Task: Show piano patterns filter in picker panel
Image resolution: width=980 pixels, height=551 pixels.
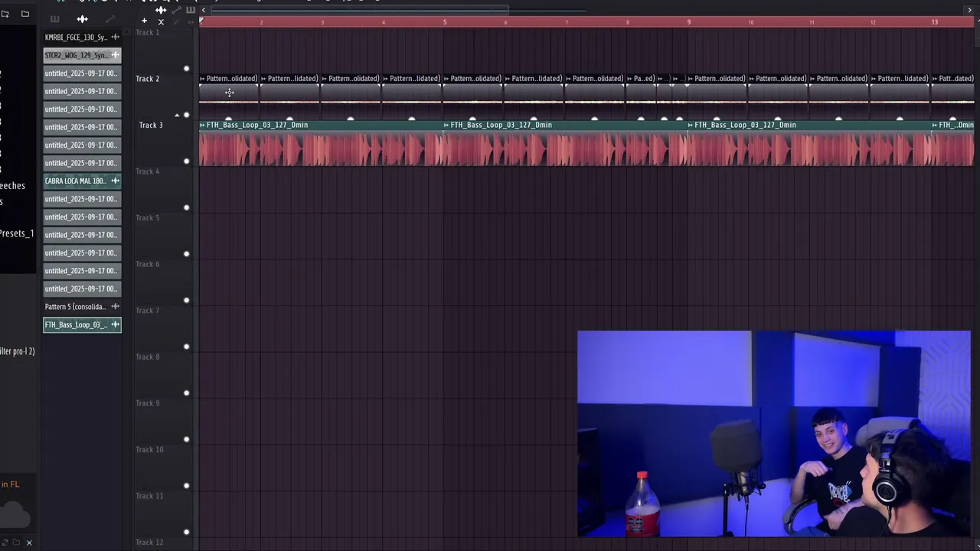Action: point(54,19)
